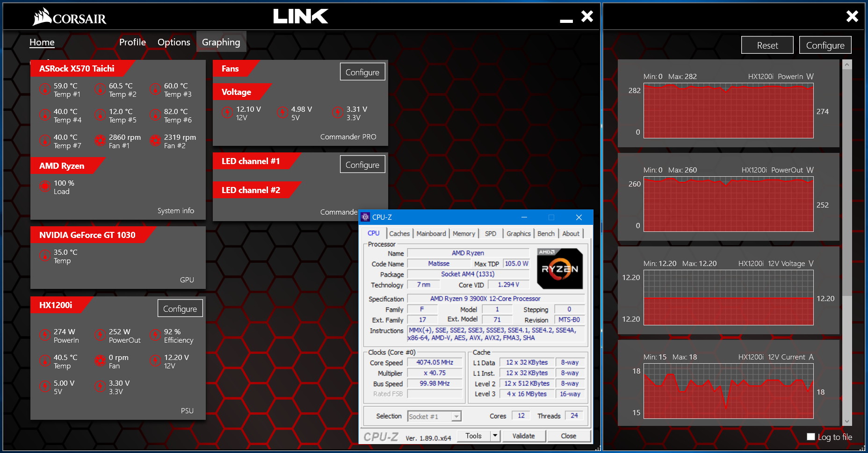Viewport: 868px width, 453px height.
Task: Click the HX1200i PowerOut icon
Action: (100, 335)
